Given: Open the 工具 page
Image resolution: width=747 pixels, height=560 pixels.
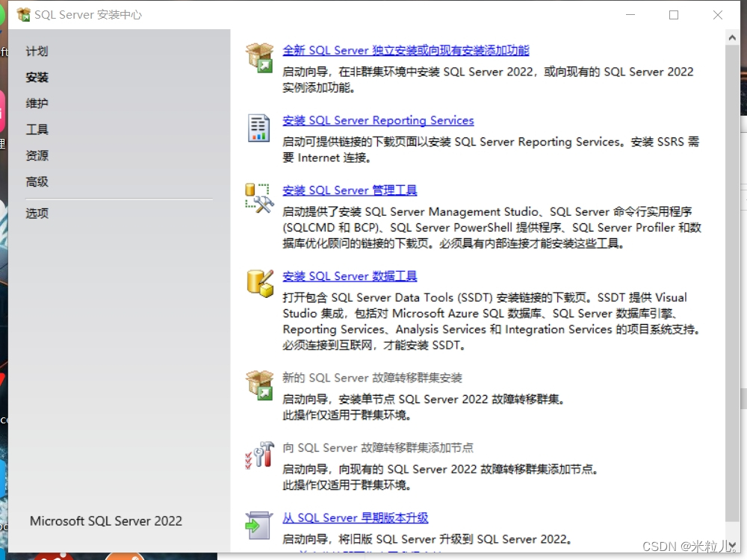Looking at the screenshot, I should (x=37, y=129).
